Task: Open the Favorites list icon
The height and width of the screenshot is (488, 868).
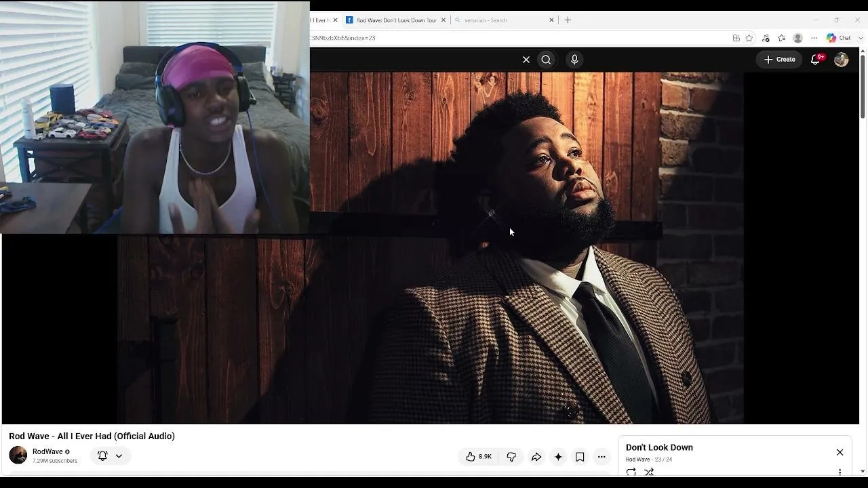Action: click(x=782, y=38)
